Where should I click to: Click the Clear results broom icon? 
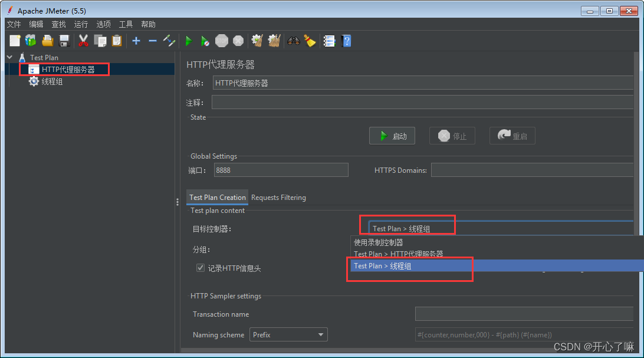click(258, 41)
